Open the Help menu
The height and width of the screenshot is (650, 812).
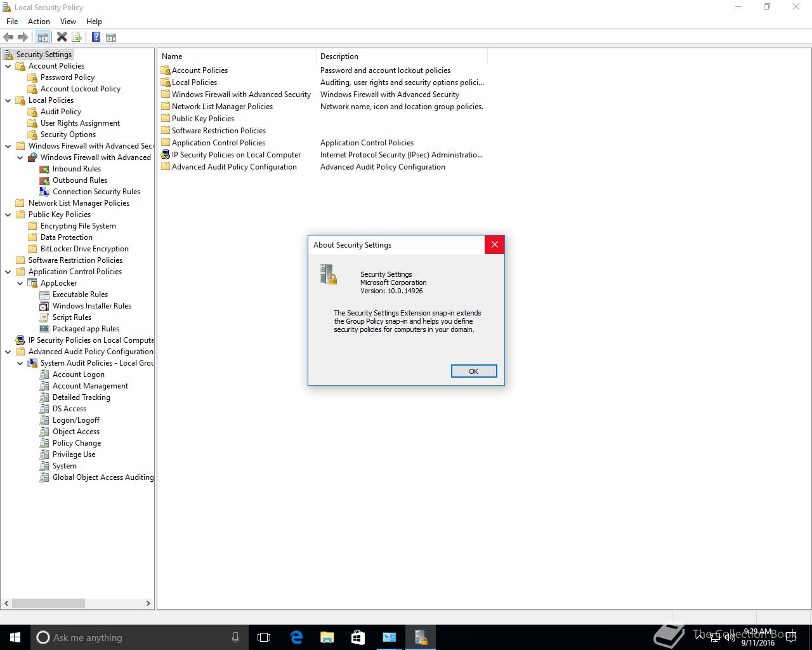(94, 22)
